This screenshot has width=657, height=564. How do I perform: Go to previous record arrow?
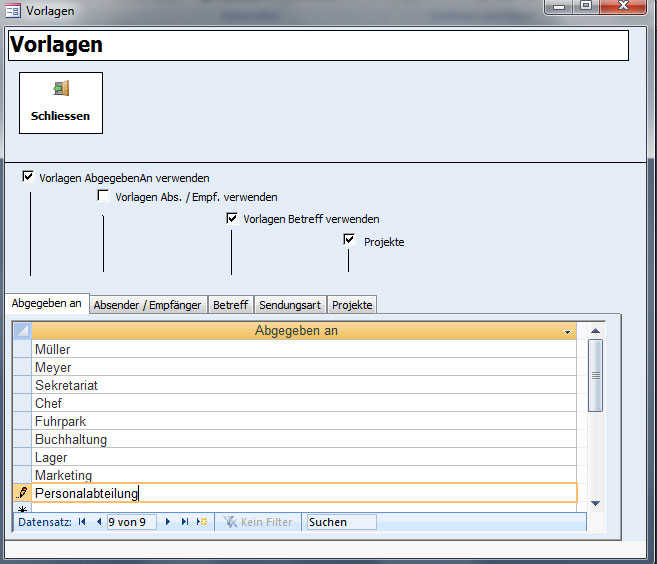coord(99,522)
